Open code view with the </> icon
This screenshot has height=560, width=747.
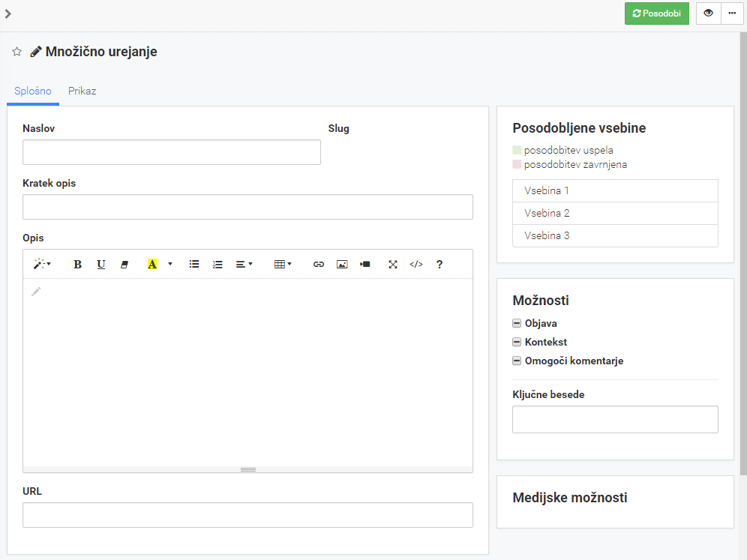pyautogui.click(x=416, y=265)
